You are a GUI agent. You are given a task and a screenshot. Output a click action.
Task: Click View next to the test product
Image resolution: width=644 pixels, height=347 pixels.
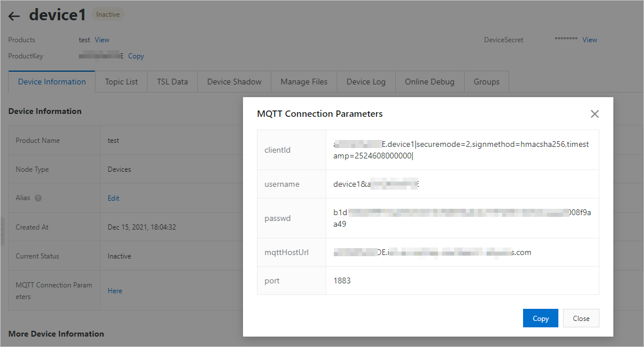[x=102, y=39]
